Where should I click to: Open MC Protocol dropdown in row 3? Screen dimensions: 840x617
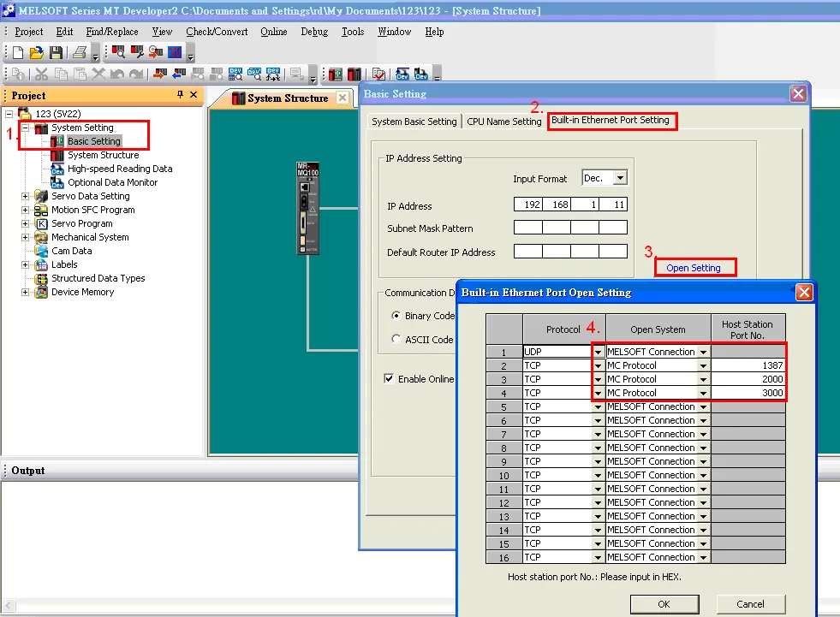703,379
